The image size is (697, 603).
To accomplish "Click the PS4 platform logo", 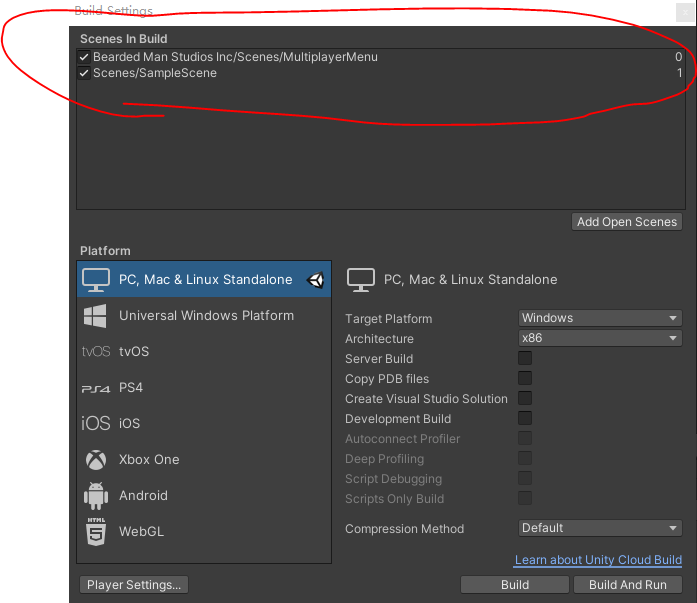I will coord(96,389).
